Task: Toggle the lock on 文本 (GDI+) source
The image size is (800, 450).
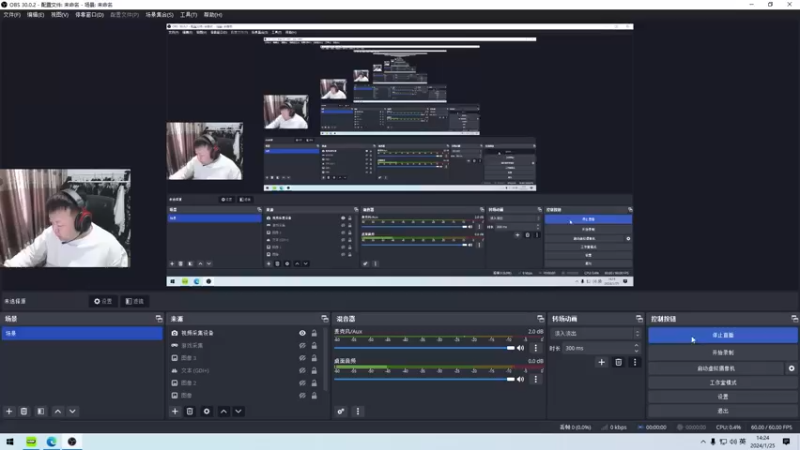Action: point(314,370)
